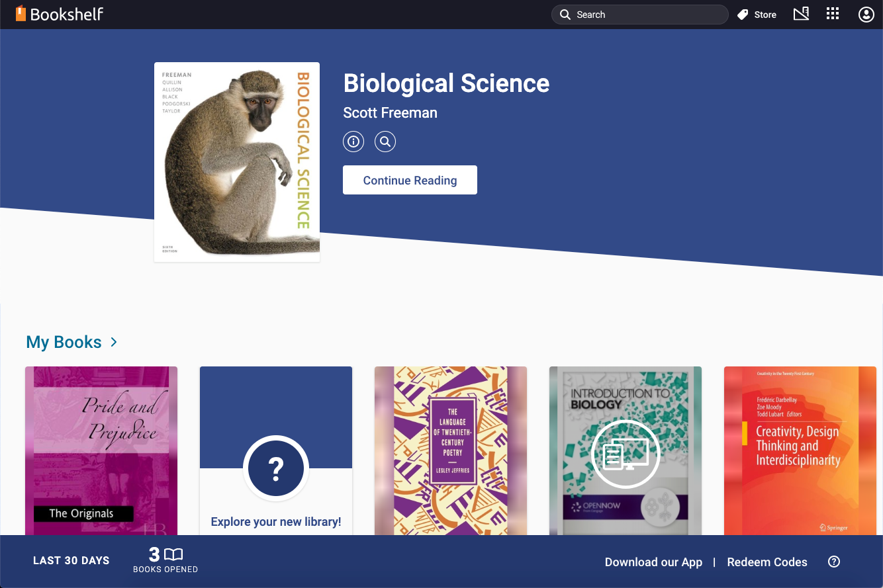This screenshot has height=588, width=883.
Task: Open the apps grid menu
Action: tap(833, 14)
